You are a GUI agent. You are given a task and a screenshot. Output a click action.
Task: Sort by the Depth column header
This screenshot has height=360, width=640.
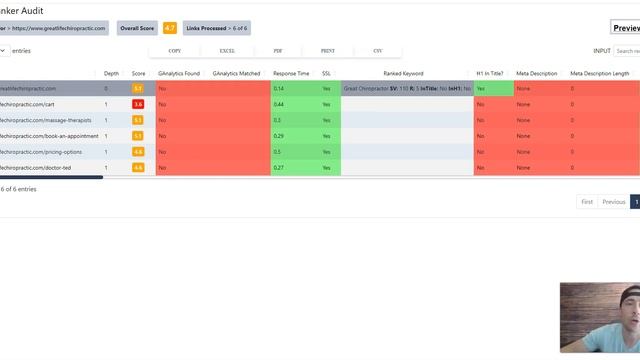[x=111, y=73]
